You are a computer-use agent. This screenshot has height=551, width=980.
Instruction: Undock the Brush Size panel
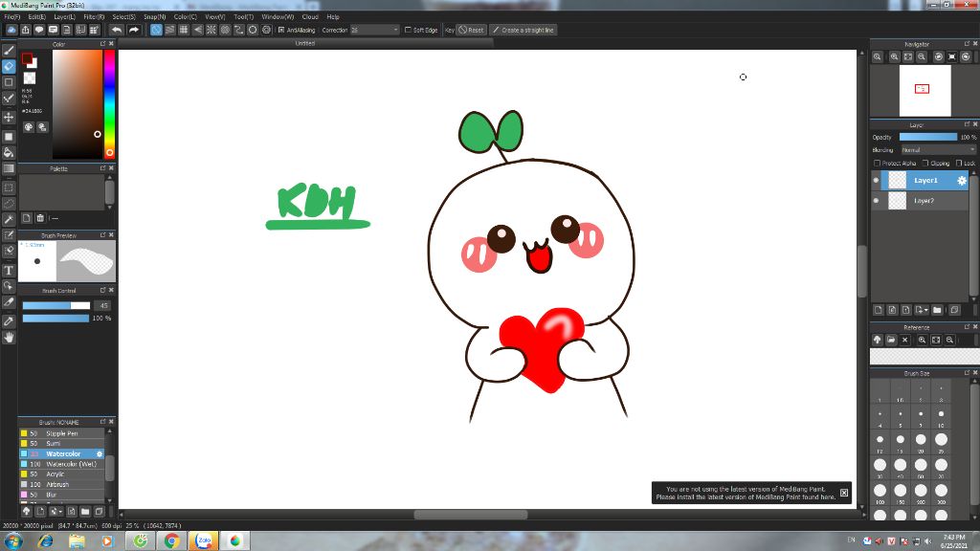967,374
